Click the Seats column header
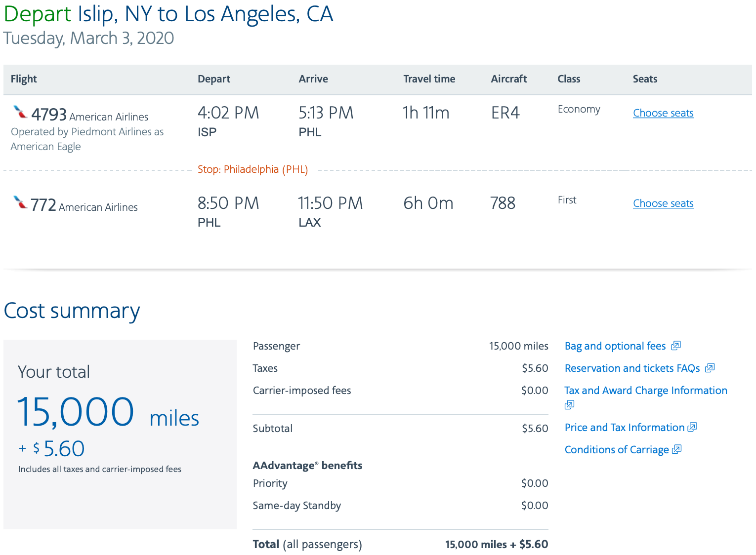Screen dimensions: 756x555 pyautogui.click(x=645, y=79)
